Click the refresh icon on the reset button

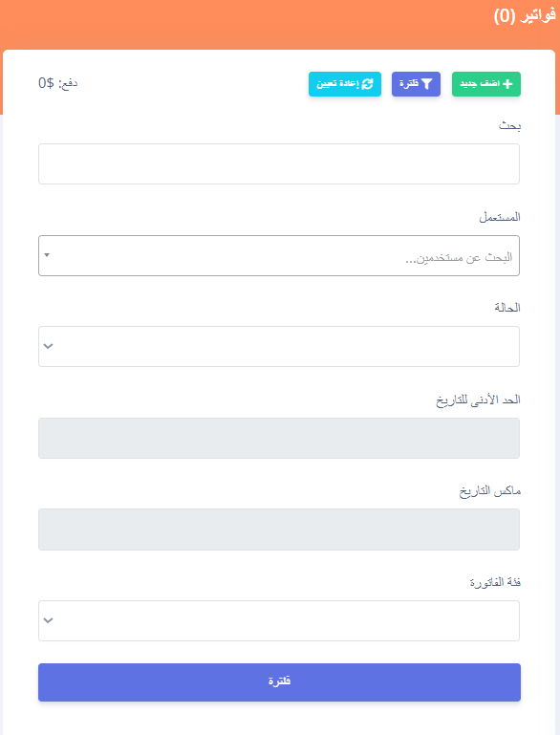click(368, 84)
